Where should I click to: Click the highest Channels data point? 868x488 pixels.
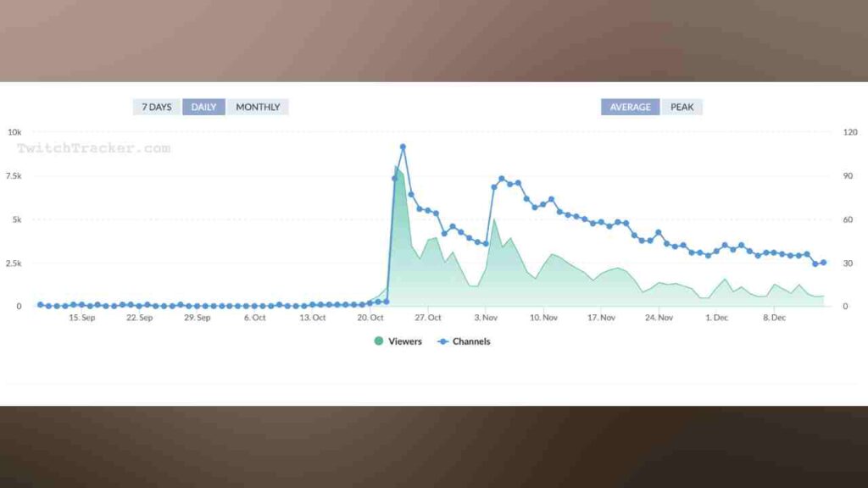(403, 147)
